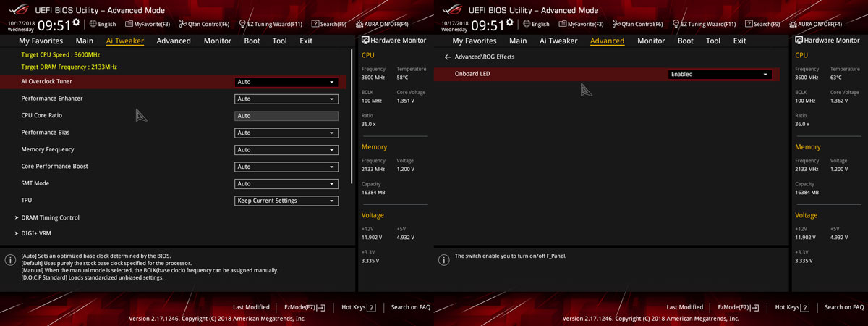Select the Onboard LED setting row label
This screenshot has height=326, width=868.
click(x=472, y=74)
